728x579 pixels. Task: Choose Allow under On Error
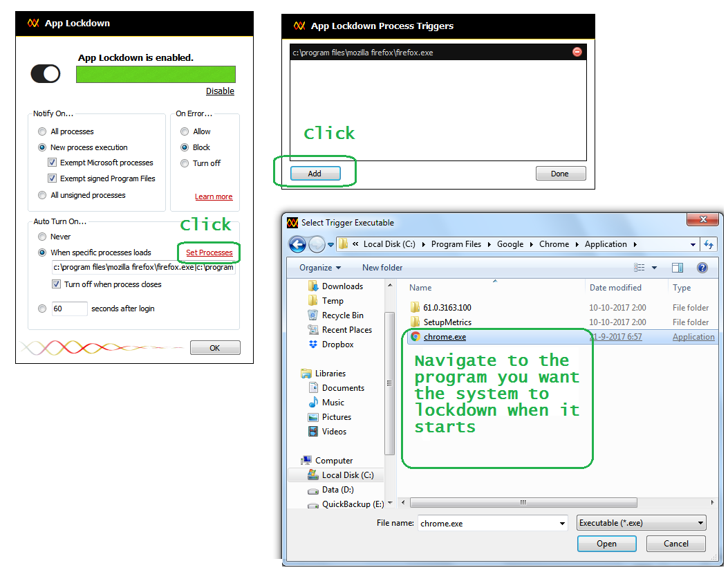coord(185,131)
